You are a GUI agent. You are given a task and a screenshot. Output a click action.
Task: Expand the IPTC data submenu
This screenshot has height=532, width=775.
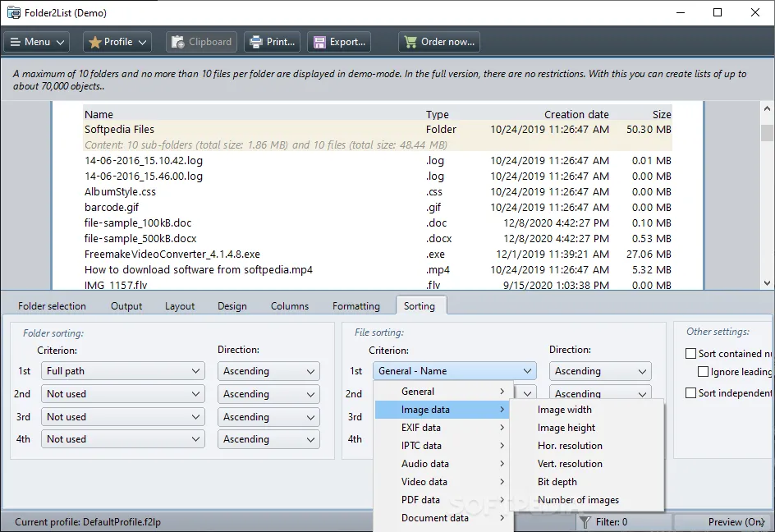click(x=444, y=446)
